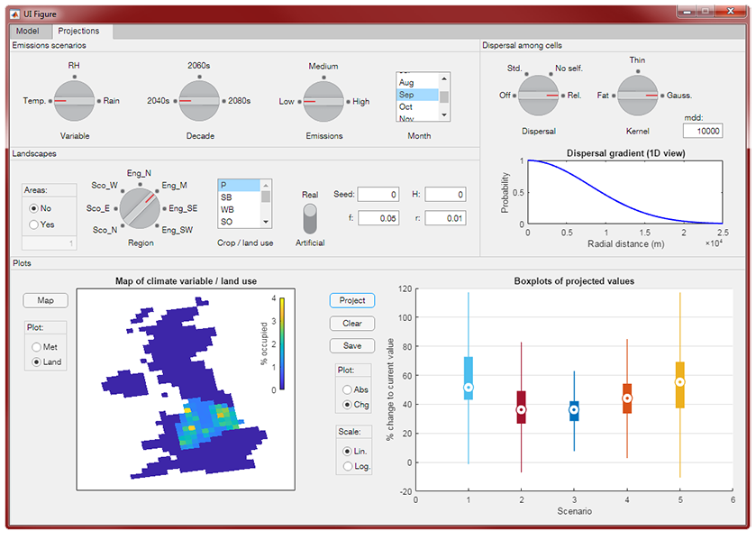Screen dimensions: 756x540
Task: Set Emissions knob to High
Action: pos(360,101)
